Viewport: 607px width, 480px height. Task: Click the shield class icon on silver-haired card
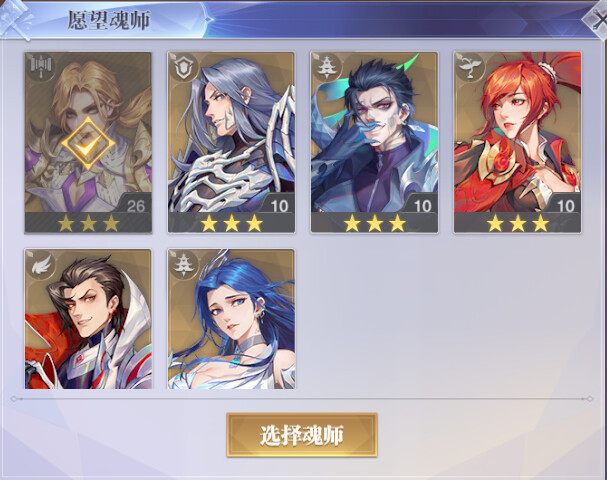click(x=184, y=67)
